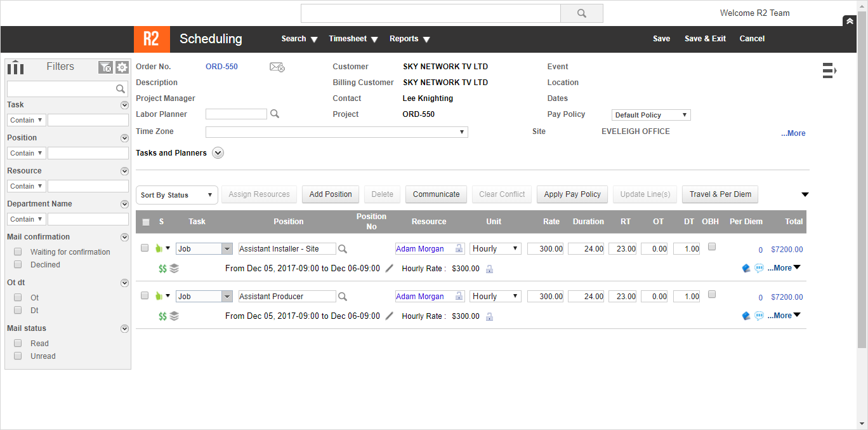This screenshot has height=430, width=868.
Task: Open the Timesheet menu
Action: (x=353, y=39)
